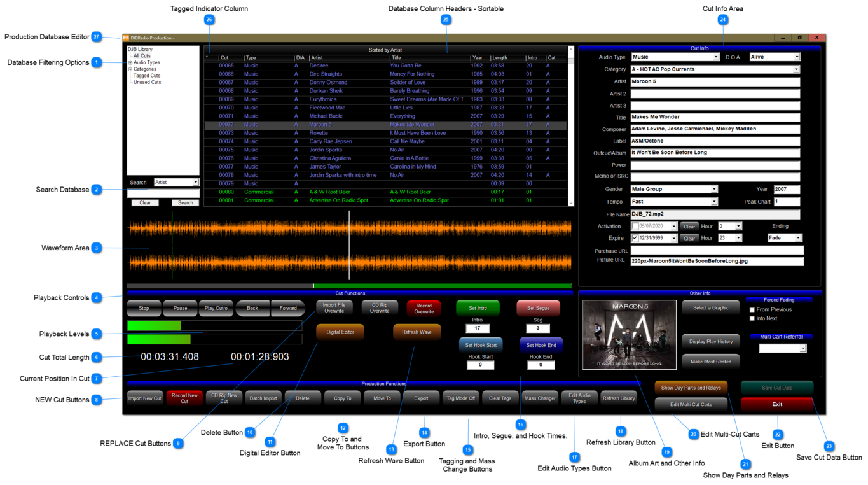
Task: Select Unused Cuts in the library tree
Action: pyautogui.click(x=148, y=82)
